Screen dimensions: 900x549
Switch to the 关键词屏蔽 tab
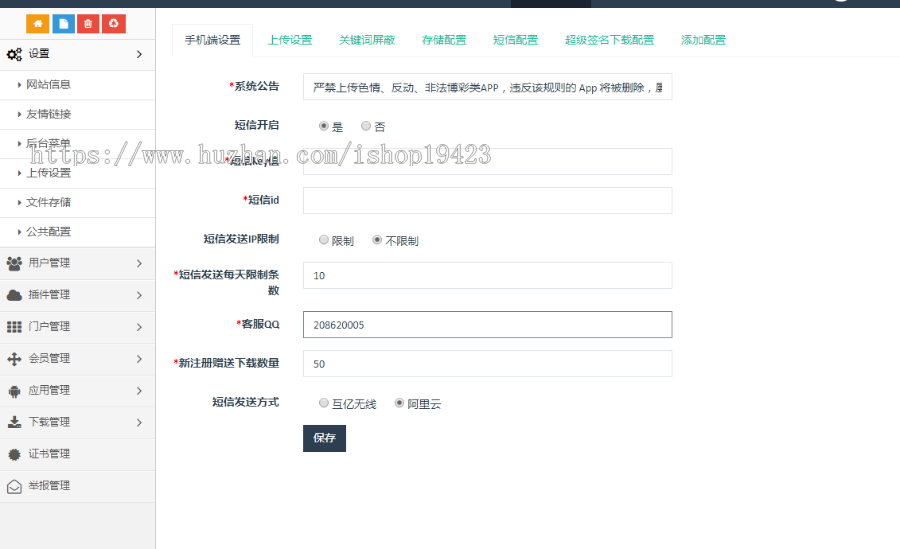[367, 40]
